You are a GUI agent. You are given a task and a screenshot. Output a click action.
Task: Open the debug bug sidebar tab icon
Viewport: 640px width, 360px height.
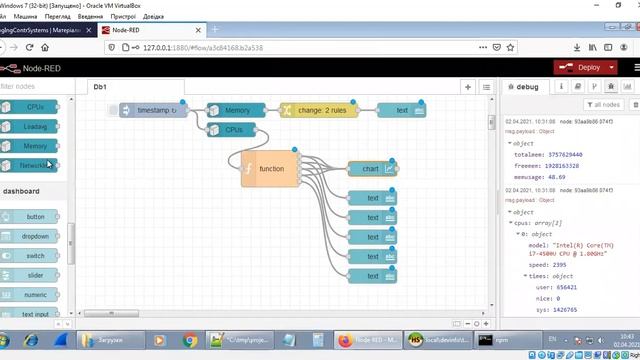[x=611, y=87]
